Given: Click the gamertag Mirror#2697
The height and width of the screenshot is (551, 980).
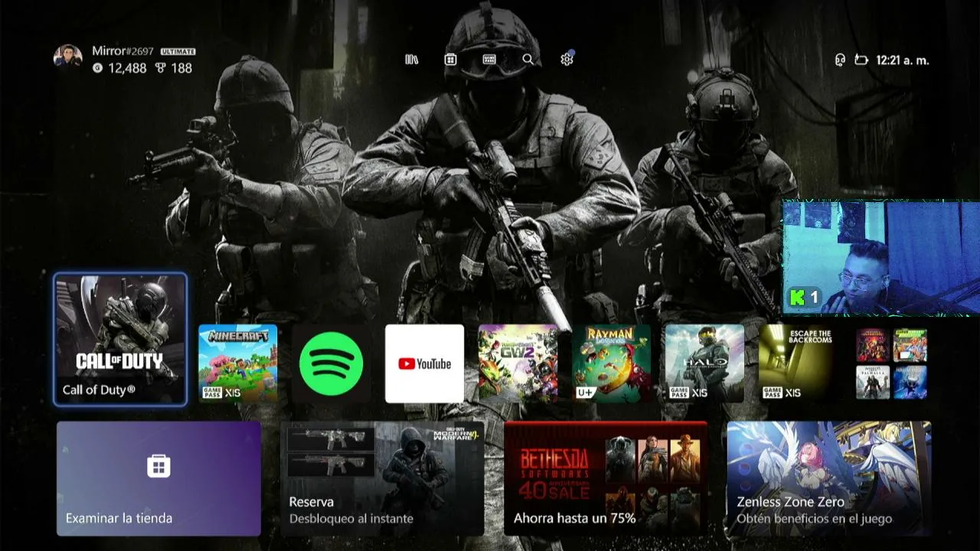Looking at the screenshot, I should 122,51.
